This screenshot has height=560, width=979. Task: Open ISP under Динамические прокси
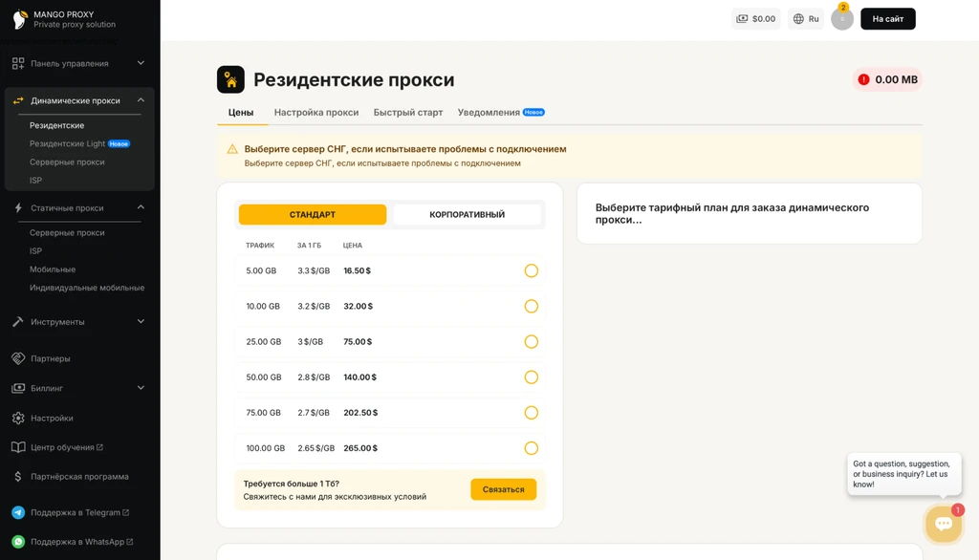pyautogui.click(x=35, y=181)
